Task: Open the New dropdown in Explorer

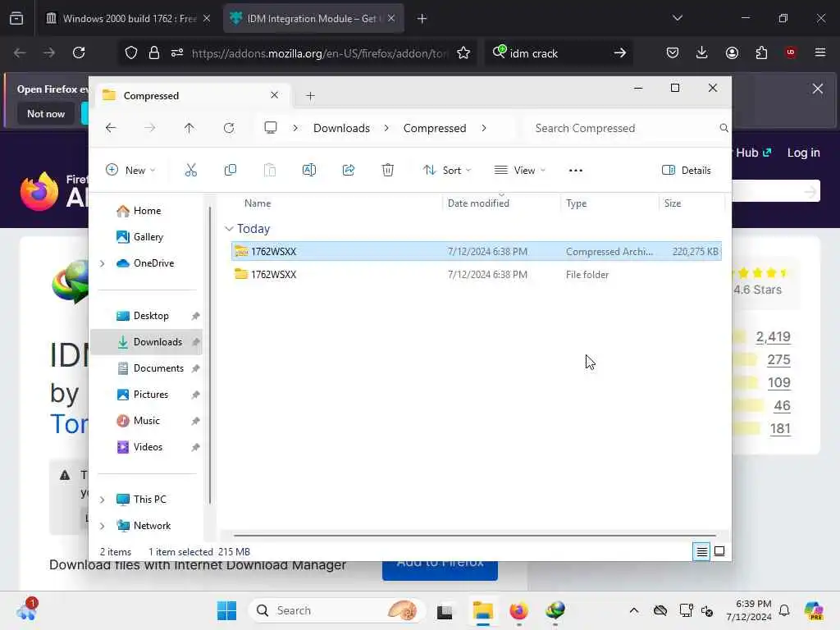Action: click(130, 171)
